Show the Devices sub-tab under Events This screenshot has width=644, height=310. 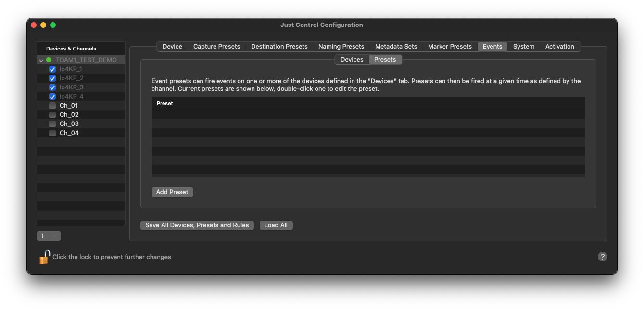[x=352, y=60]
